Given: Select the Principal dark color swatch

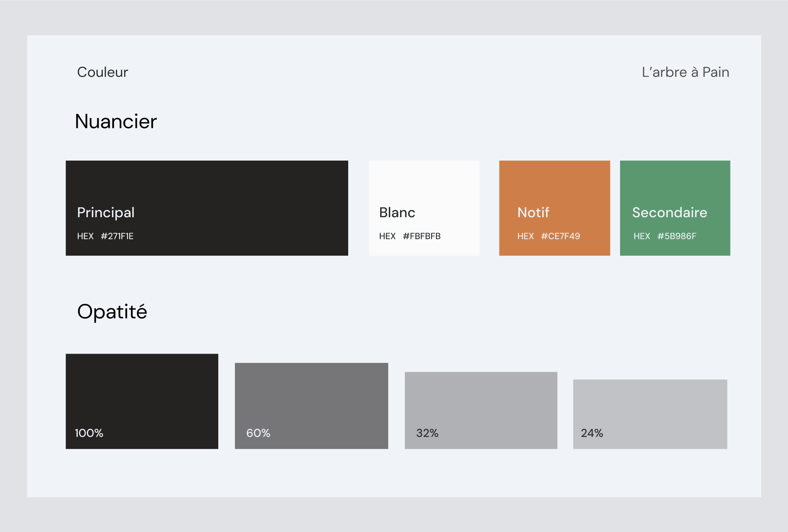Looking at the screenshot, I should click(207, 208).
